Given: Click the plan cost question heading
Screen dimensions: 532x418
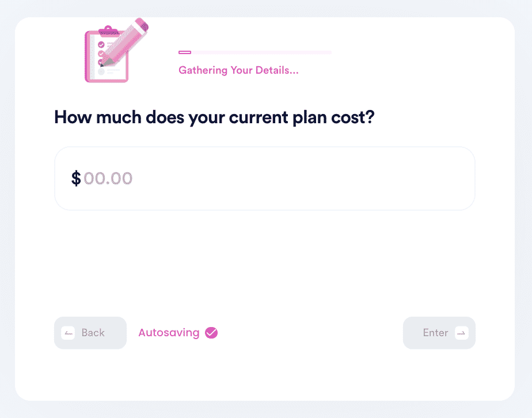Looking at the screenshot, I should tap(214, 117).
